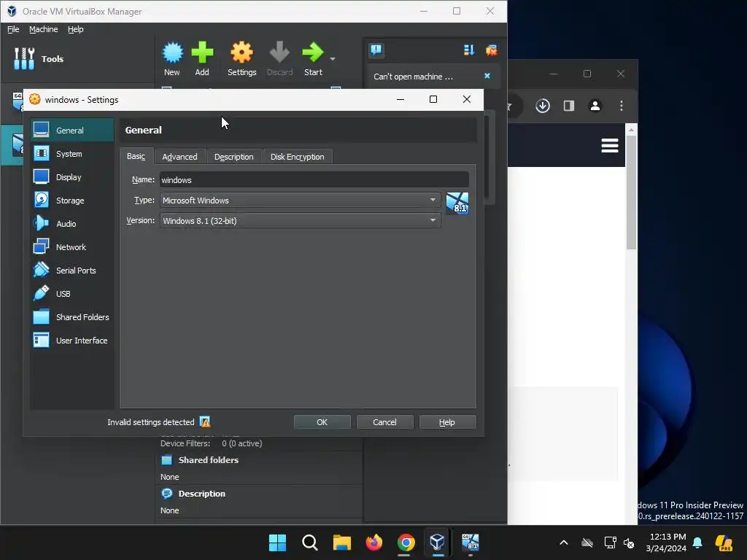Viewport: 747px width, 560px height.
Task: Click the Invalid settings detected text
Action: (151, 422)
